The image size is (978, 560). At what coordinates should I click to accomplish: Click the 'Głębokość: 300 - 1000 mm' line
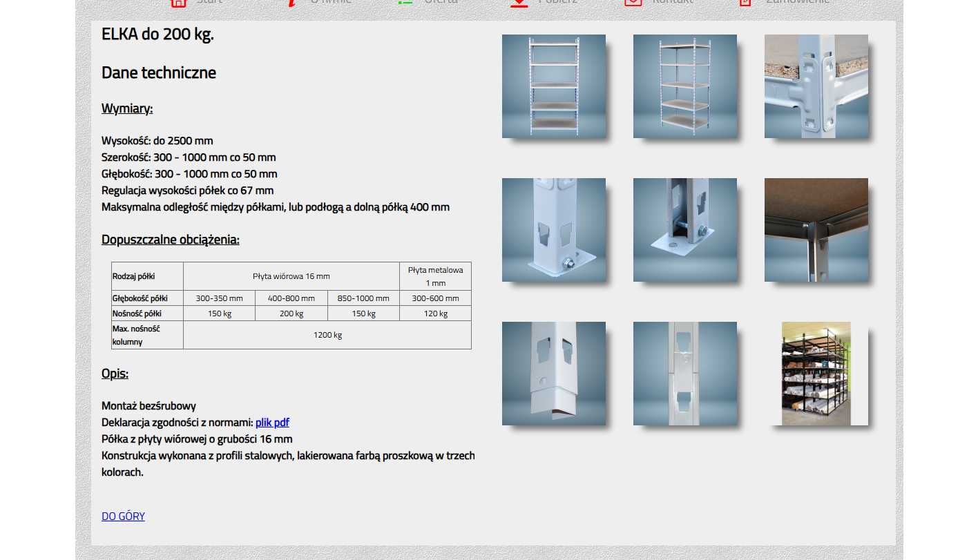pos(189,174)
